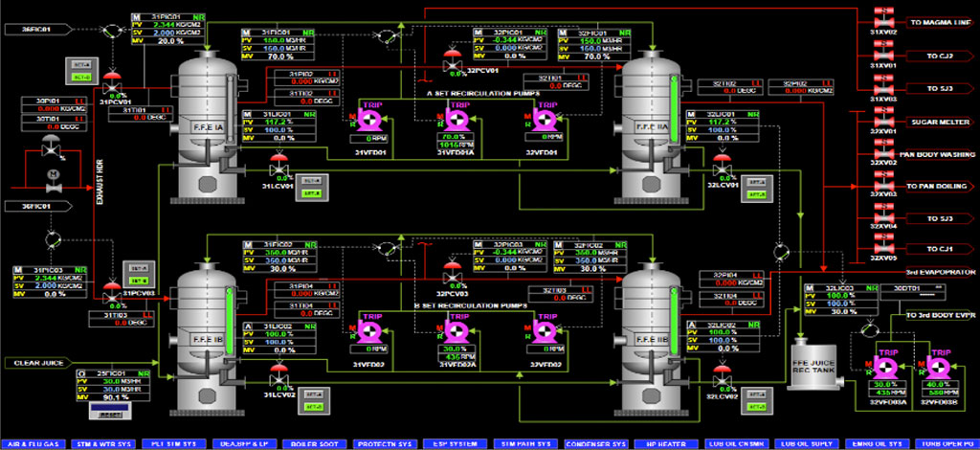Image resolution: width=980 pixels, height=450 pixels.
Task: Follow the SUGAR MELTER connector
Action: tap(941, 123)
